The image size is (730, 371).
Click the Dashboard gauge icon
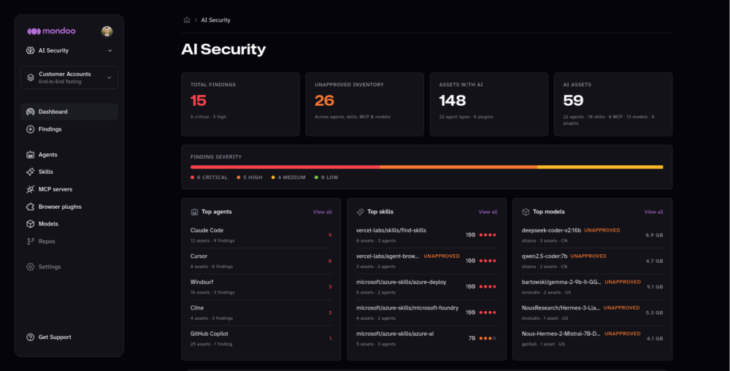click(x=30, y=112)
